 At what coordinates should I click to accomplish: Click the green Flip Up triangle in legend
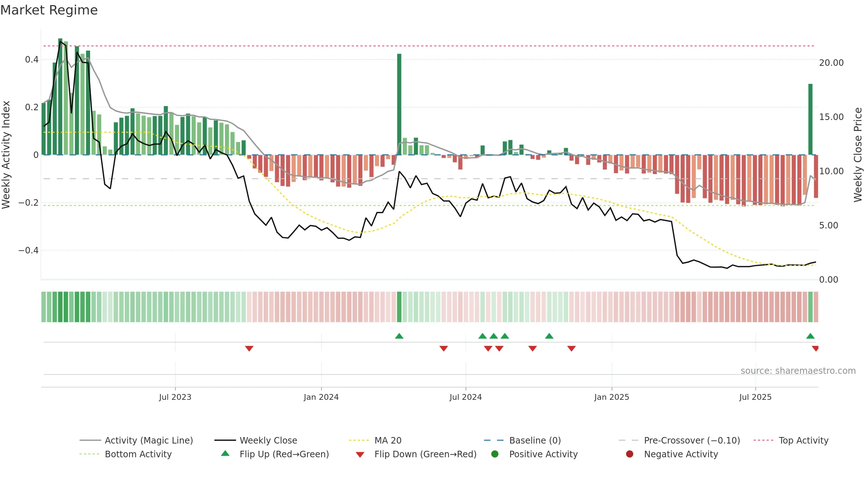point(225,453)
